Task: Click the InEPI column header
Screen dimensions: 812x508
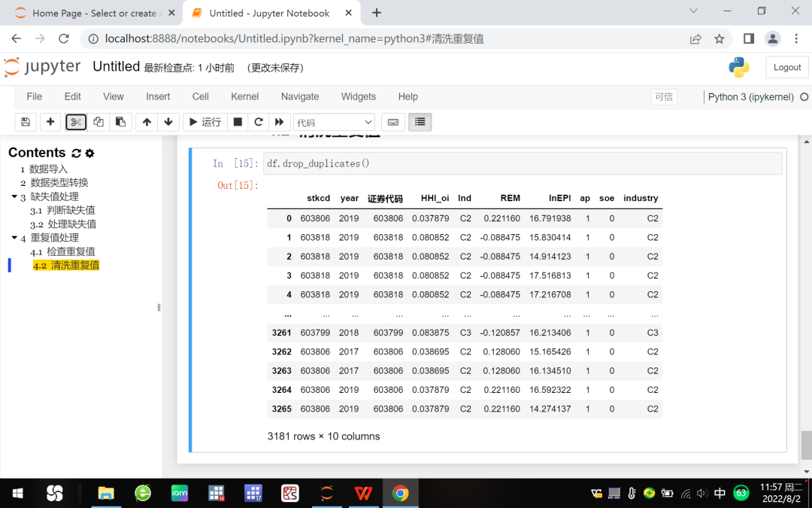Action: [560, 198]
